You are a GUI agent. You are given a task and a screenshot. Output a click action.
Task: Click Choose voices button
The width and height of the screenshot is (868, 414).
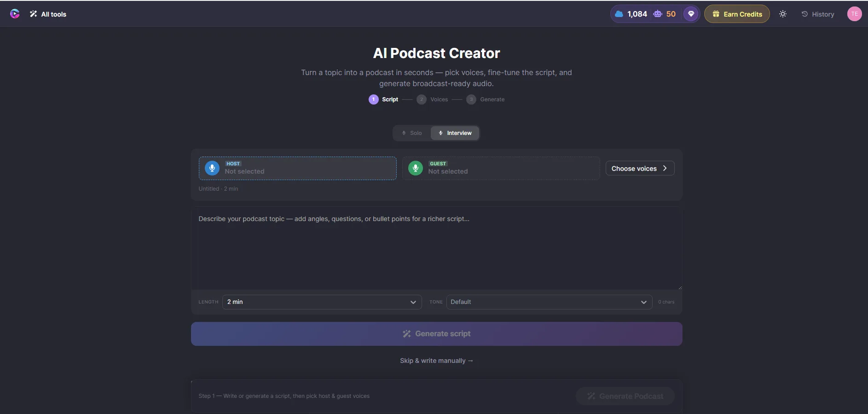640,168
